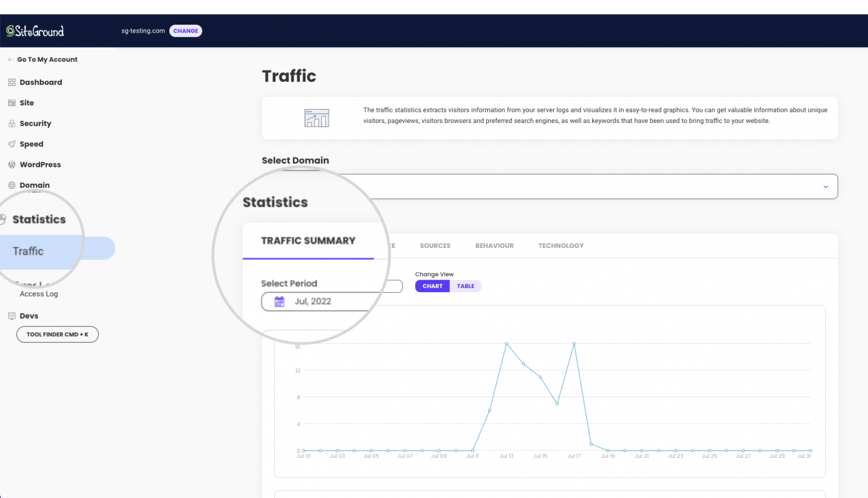
Task: Expand the WordPress menu section
Action: 40,165
